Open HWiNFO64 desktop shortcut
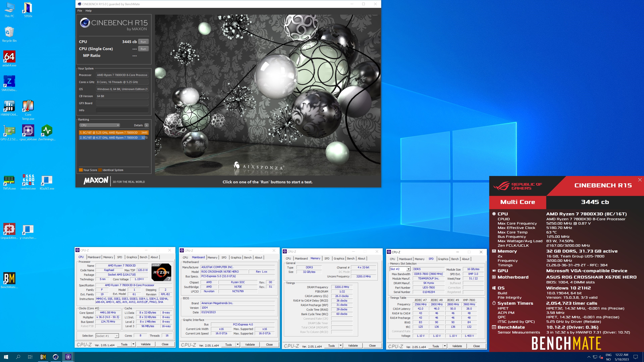Image resolution: width=644 pixels, height=362 pixels. [x=9, y=108]
